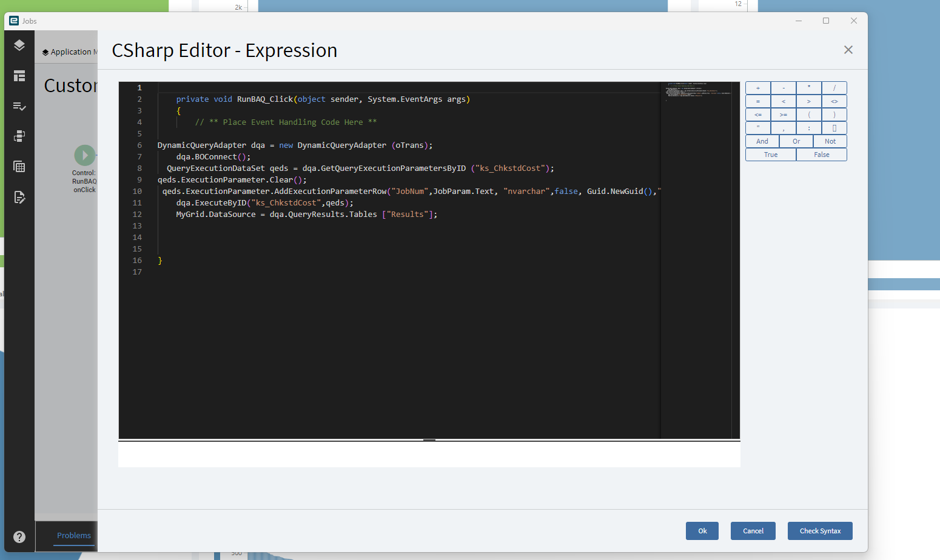Click the Check Syntax button
Image resolution: width=940 pixels, height=560 pixels.
point(820,531)
